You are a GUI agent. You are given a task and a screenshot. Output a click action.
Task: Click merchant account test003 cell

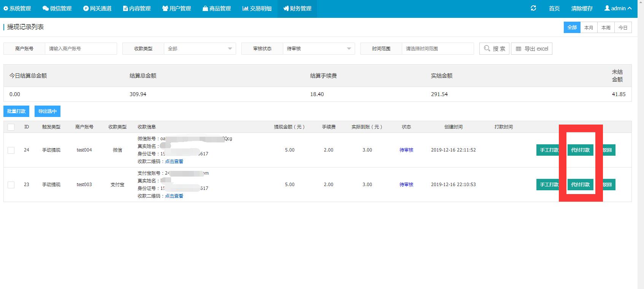[84, 185]
